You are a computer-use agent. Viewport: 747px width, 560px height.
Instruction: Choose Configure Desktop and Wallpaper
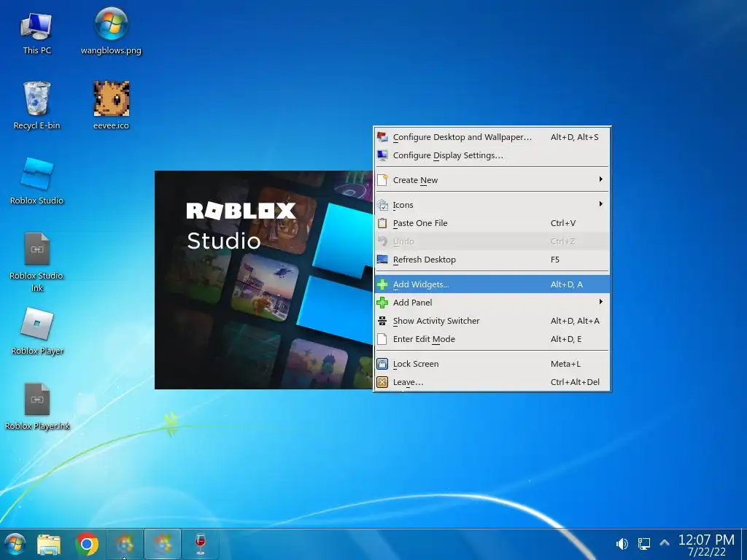(x=492, y=137)
